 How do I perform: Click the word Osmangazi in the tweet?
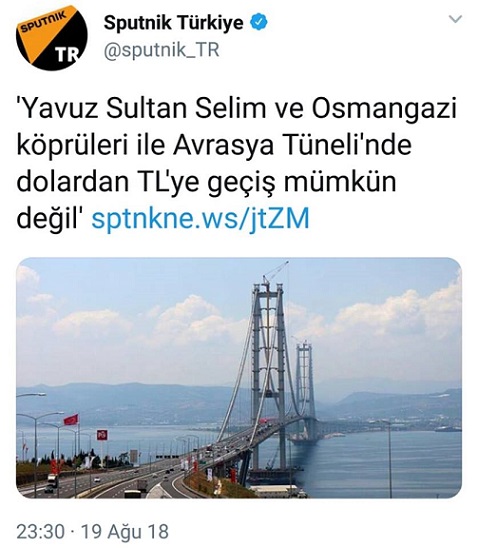coord(384,109)
